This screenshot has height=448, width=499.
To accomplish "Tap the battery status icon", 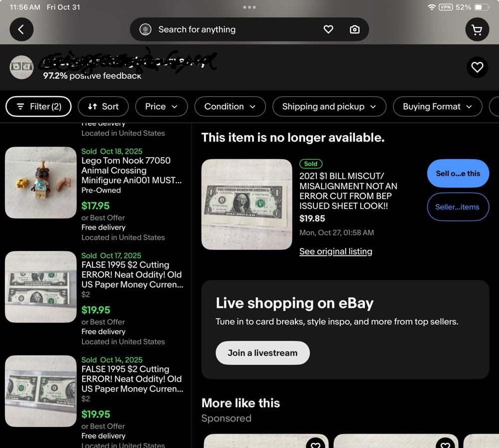I will (x=482, y=7).
